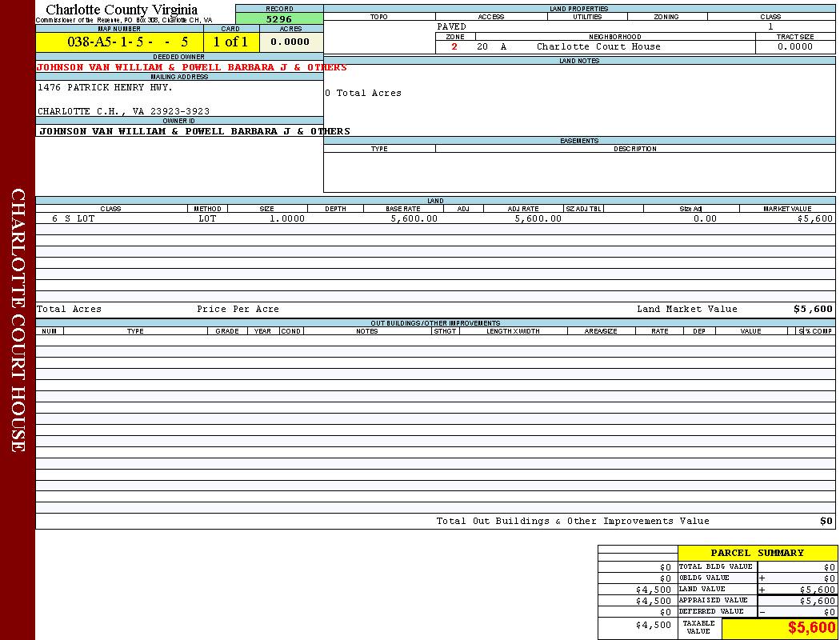This screenshot has width=840, height=640.
Task: Click the red deeded owner name
Action: tap(191, 68)
